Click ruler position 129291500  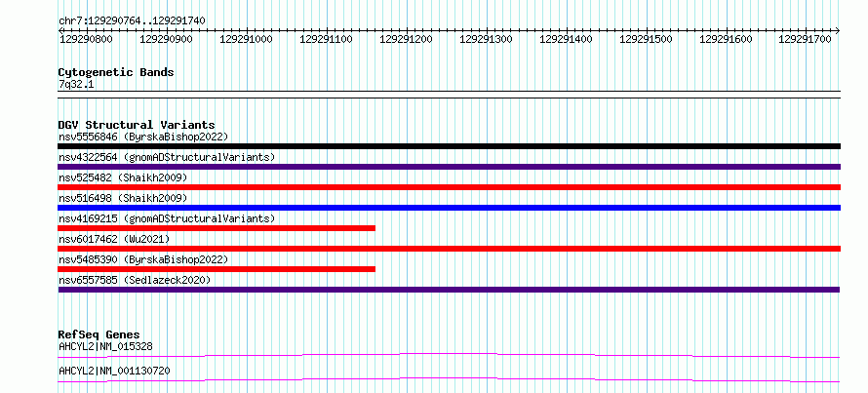pos(646,39)
